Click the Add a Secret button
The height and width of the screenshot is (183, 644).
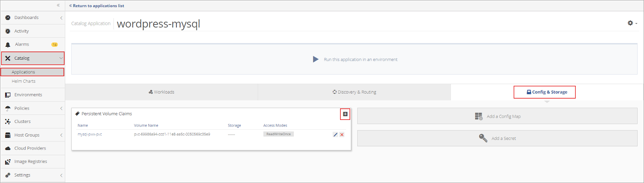point(497,138)
